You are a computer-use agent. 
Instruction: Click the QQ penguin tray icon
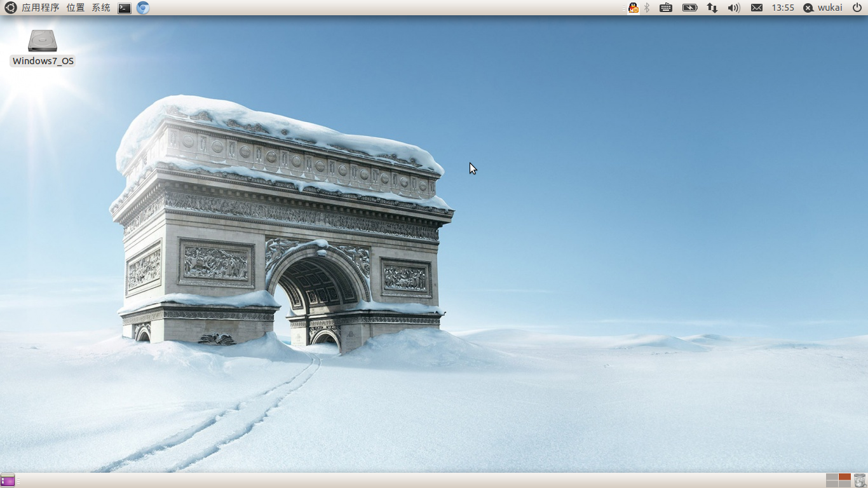(633, 8)
